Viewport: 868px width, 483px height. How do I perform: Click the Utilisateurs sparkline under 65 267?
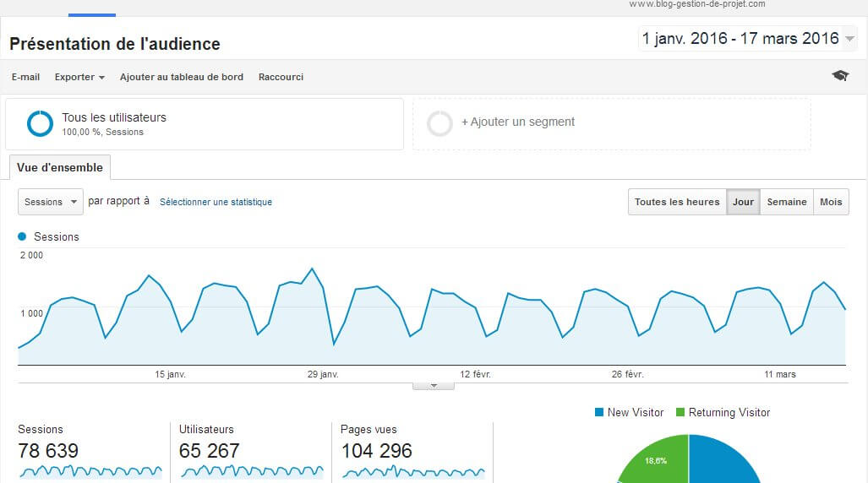coord(252,472)
